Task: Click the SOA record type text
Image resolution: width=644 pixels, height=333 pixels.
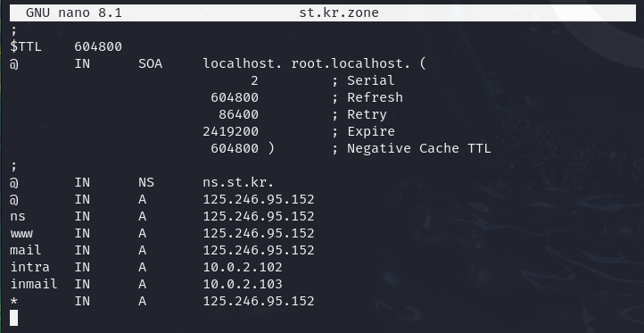Action: pyautogui.click(x=151, y=63)
